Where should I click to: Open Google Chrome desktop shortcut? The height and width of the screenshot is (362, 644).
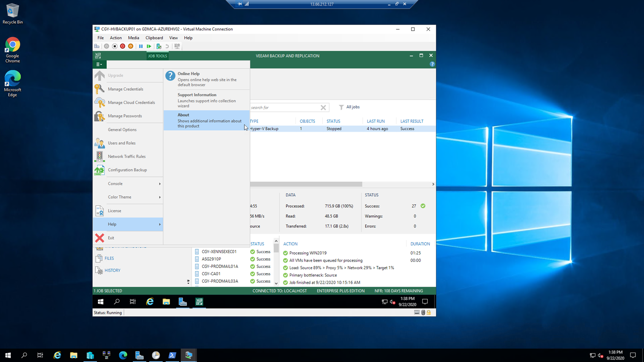12,50
